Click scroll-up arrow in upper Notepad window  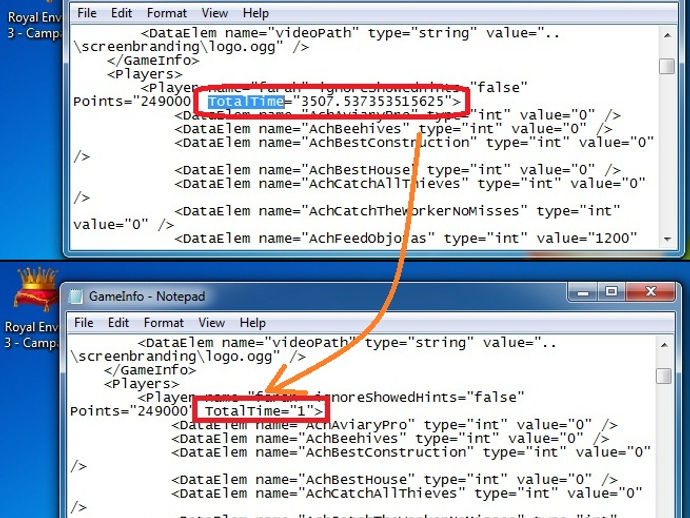(667, 35)
